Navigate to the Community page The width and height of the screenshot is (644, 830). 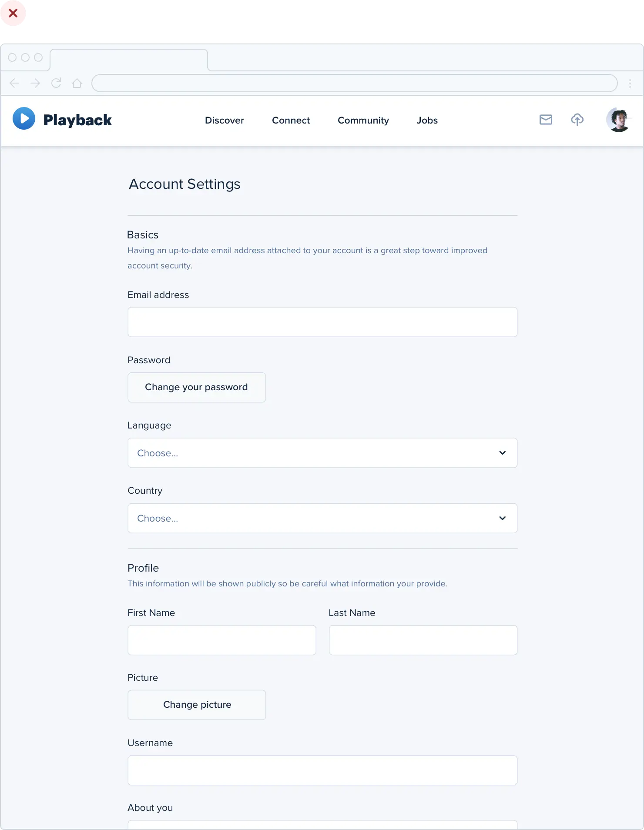[x=363, y=120]
